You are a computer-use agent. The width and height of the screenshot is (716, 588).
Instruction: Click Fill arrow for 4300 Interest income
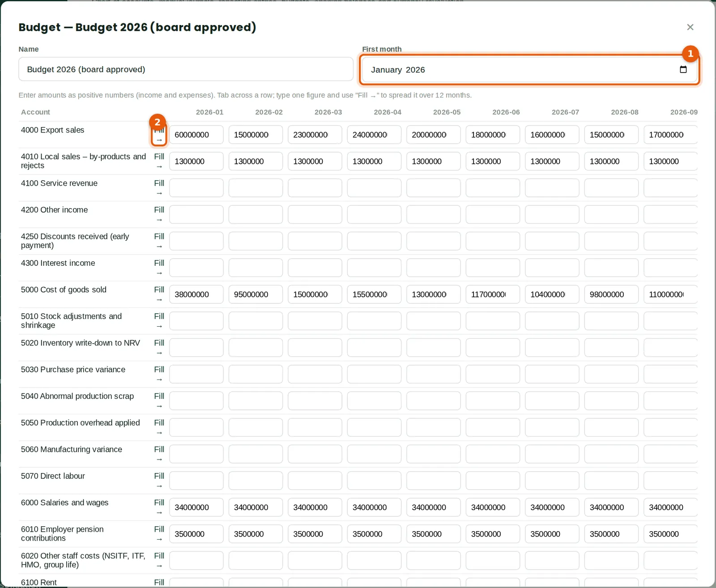pyautogui.click(x=159, y=268)
